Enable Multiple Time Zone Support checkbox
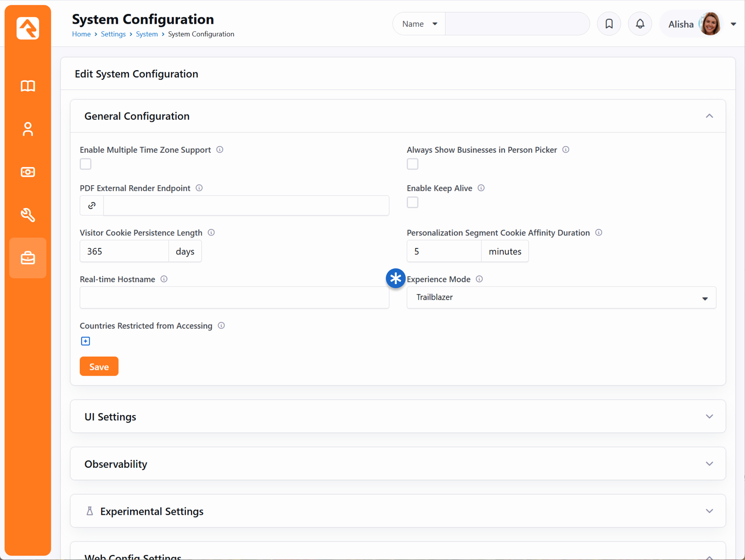745x560 pixels. [x=86, y=164]
